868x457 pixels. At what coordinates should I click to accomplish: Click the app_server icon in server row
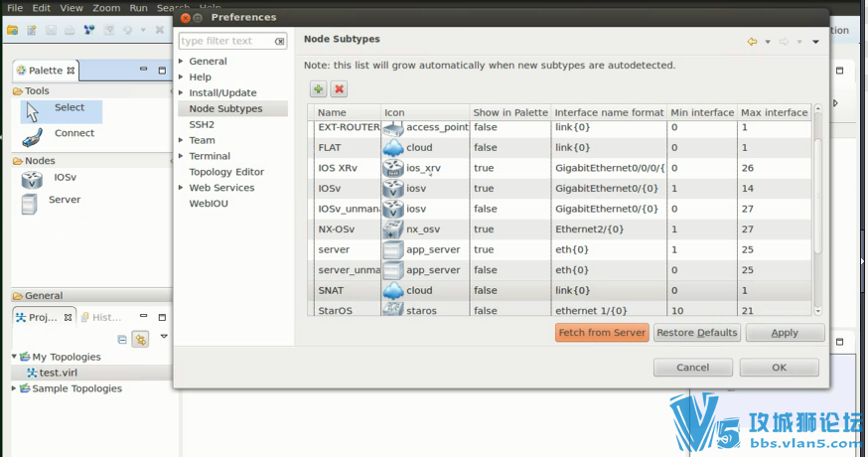(393, 249)
